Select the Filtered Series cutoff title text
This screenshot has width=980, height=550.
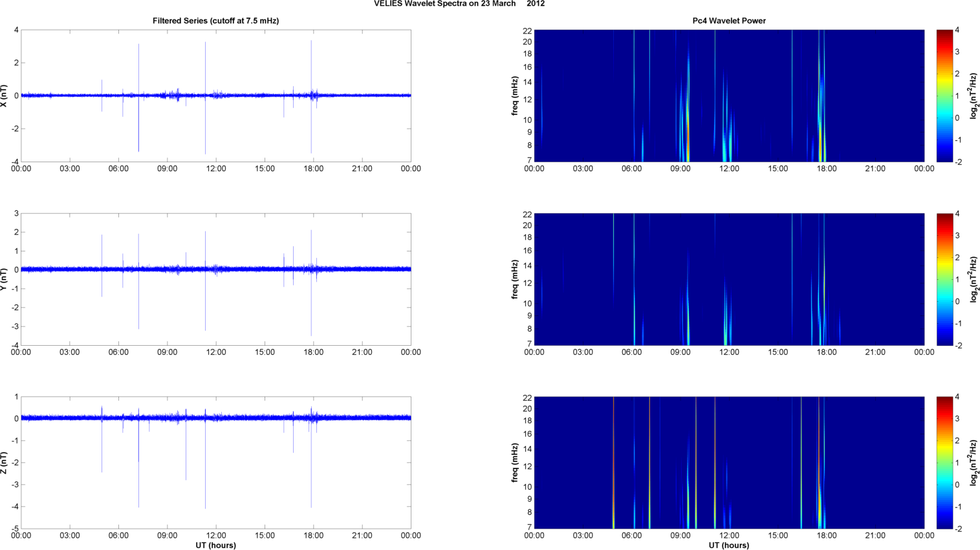pyautogui.click(x=215, y=21)
